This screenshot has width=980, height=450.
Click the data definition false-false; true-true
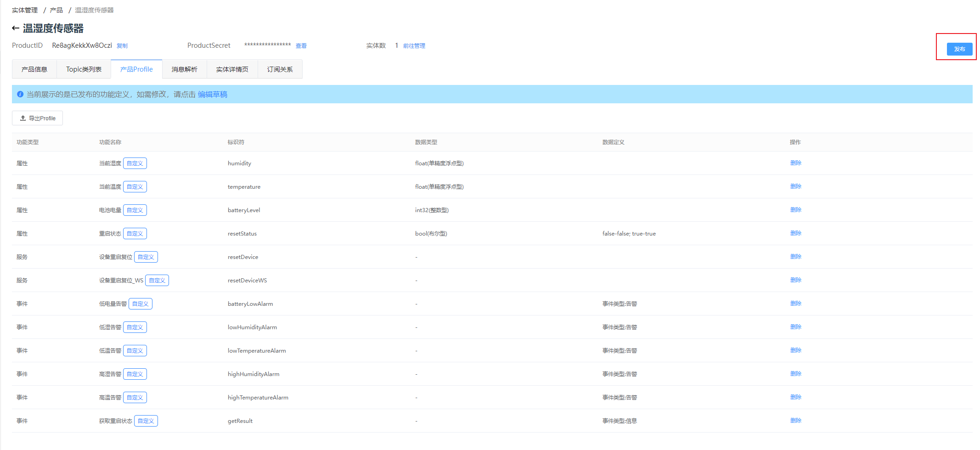click(629, 234)
